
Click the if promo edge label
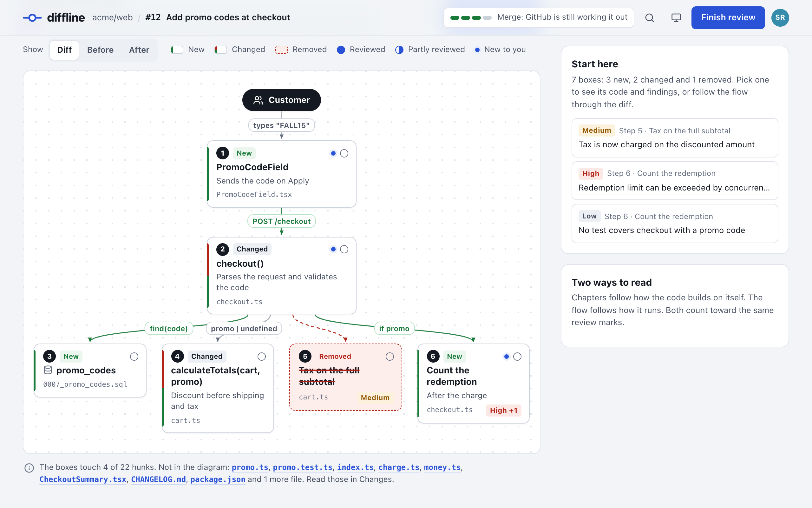coord(394,328)
